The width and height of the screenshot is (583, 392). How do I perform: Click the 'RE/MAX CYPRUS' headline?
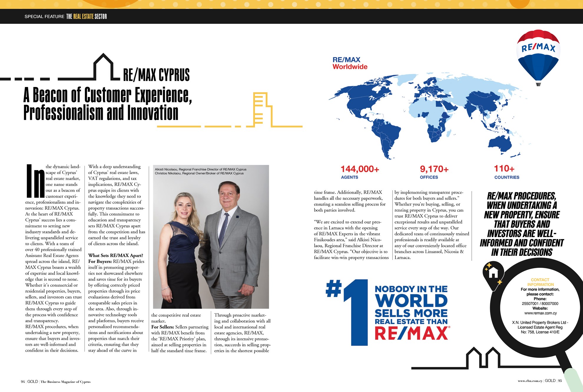point(156,75)
